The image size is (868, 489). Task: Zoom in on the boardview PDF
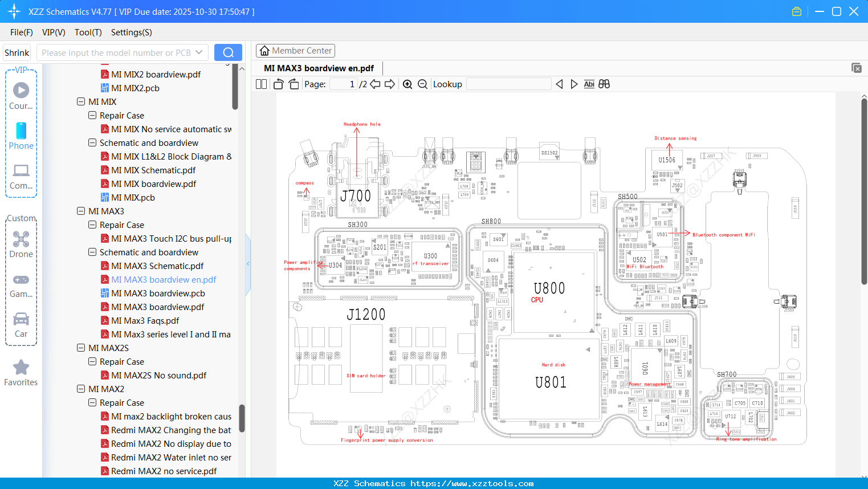point(407,84)
